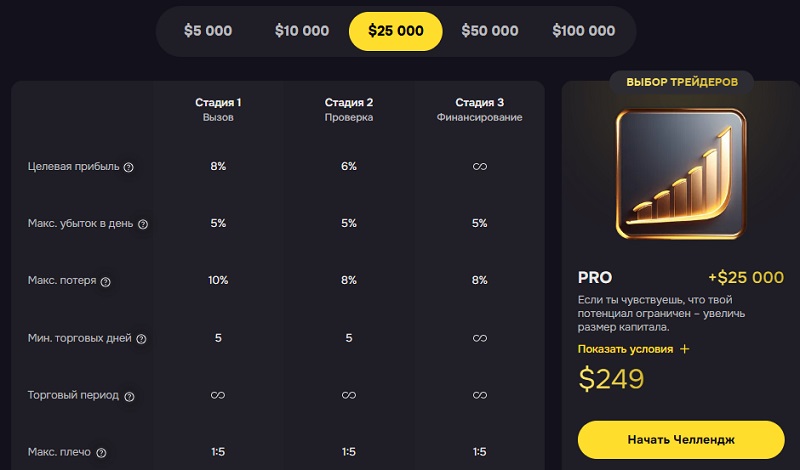
Task: Select the $25 000 account size
Action: pyautogui.click(x=396, y=31)
